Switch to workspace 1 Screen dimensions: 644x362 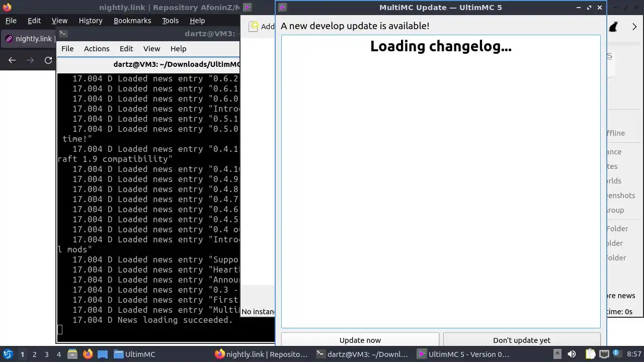[22, 354]
